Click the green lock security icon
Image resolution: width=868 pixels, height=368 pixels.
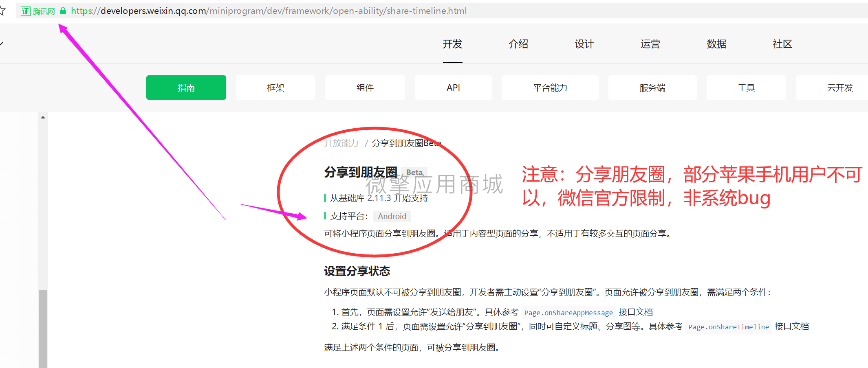(63, 11)
